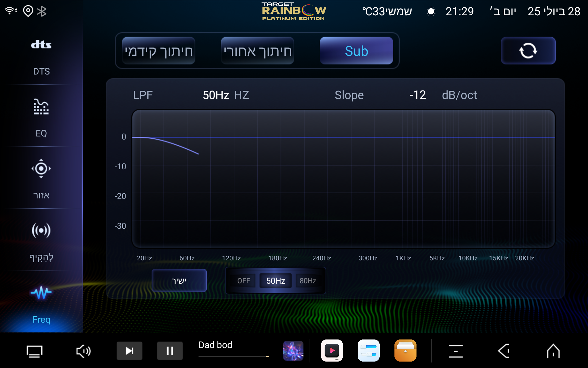Click the 20KHz axis label
Image resolution: width=588 pixels, height=368 pixels.
click(x=525, y=258)
